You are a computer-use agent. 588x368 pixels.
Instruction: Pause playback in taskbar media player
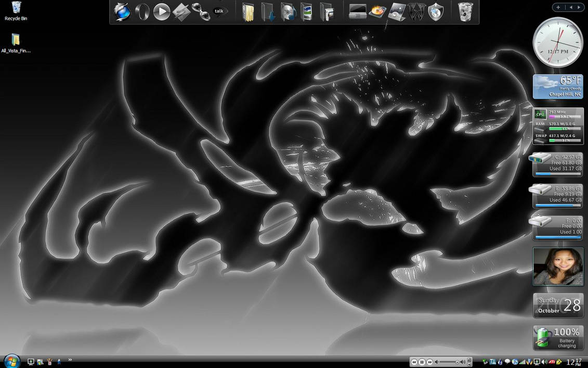coord(422,362)
